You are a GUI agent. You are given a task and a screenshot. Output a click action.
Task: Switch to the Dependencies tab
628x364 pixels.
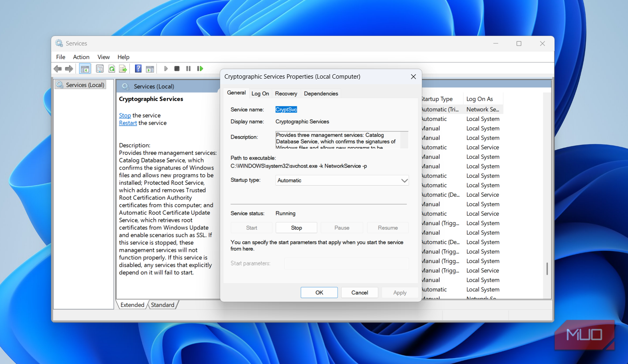point(321,93)
